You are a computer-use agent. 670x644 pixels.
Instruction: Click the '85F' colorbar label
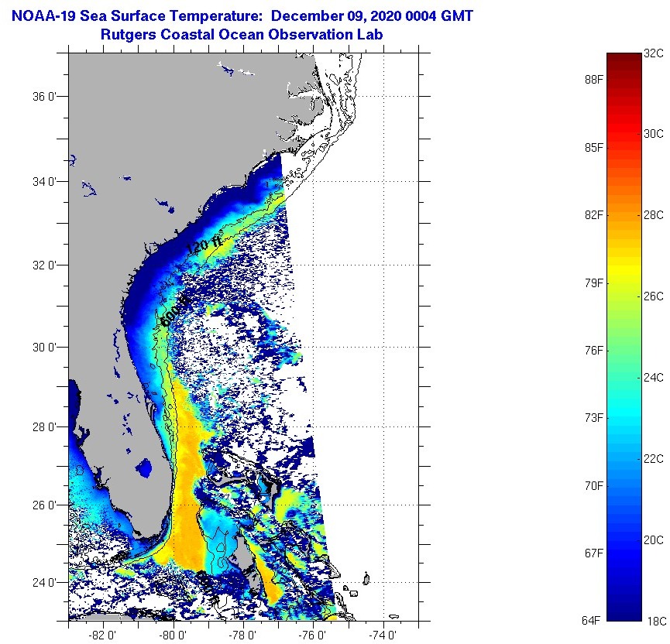tap(594, 148)
